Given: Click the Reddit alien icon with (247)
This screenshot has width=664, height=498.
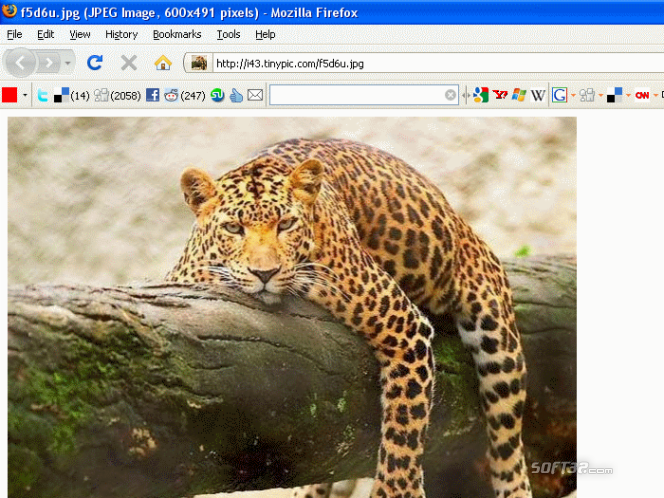Looking at the screenshot, I should click(x=185, y=95).
